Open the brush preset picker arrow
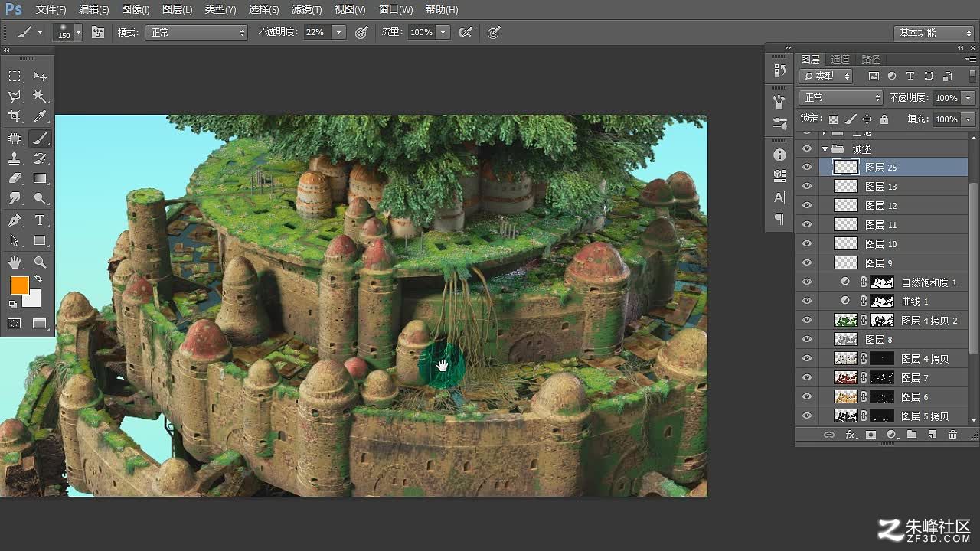Image resolution: width=980 pixels, height=551 pixels. pos(78,32)
